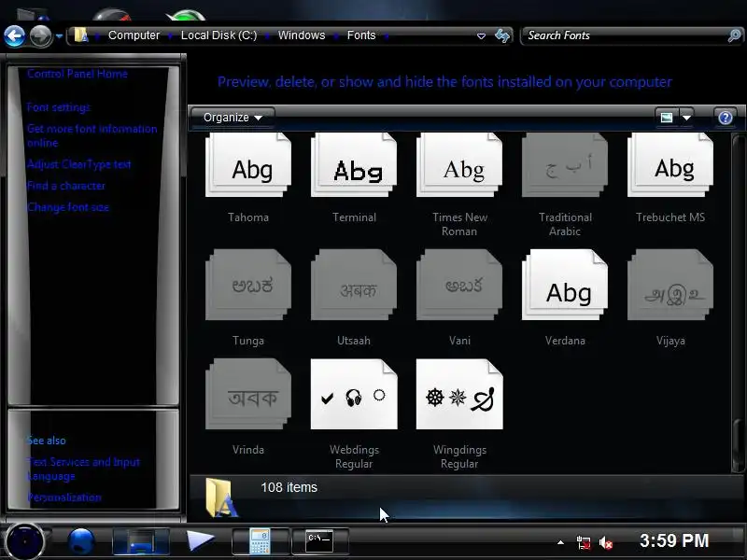Screen dimensions: 747x560
Task: Open Help with the question mark icon
Action: coord(726,118)
